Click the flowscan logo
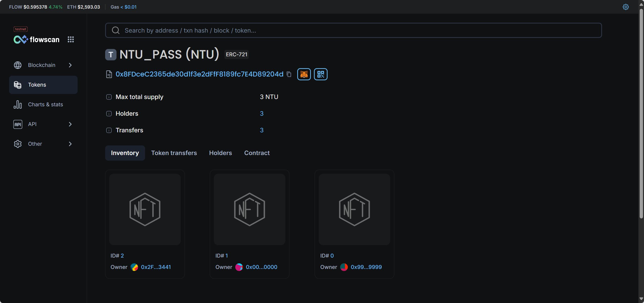Viewport: 644px width, 303px height. [36, 39]
